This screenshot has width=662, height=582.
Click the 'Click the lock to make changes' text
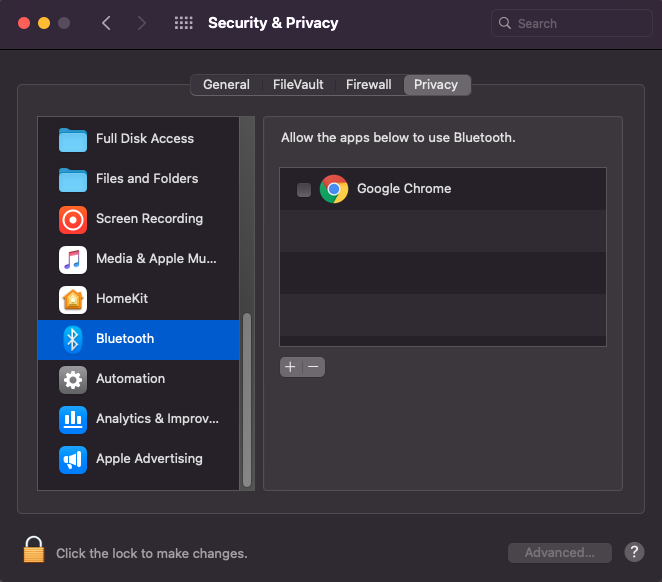coord(152,553)
